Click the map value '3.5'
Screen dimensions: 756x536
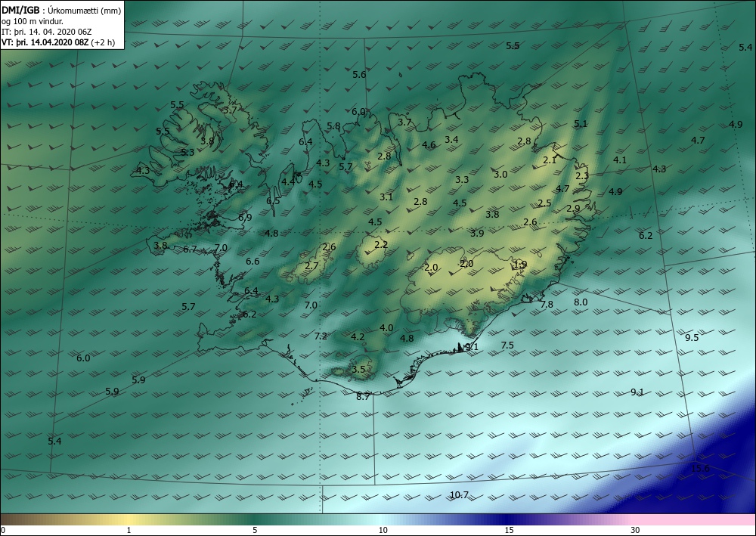(x=358, y=370)
